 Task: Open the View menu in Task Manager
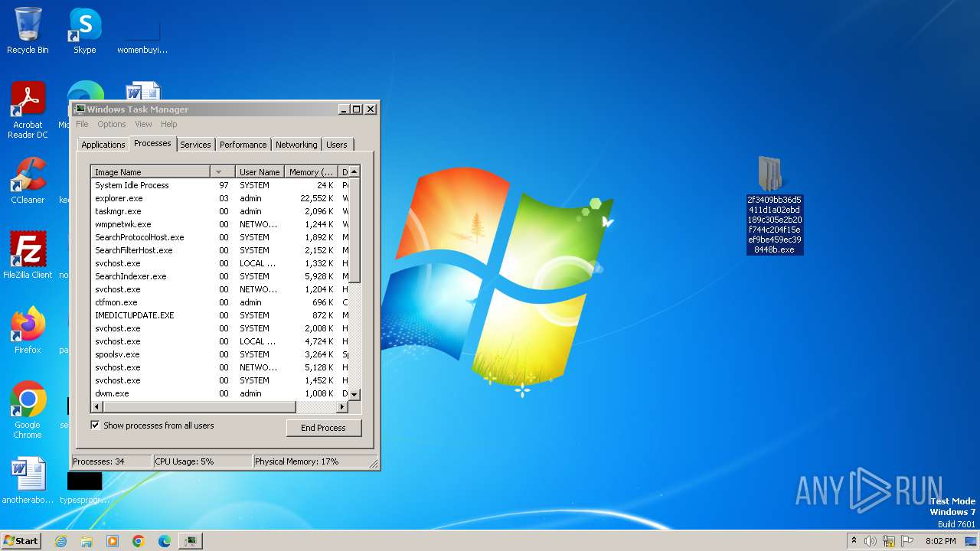pos(143,124)
